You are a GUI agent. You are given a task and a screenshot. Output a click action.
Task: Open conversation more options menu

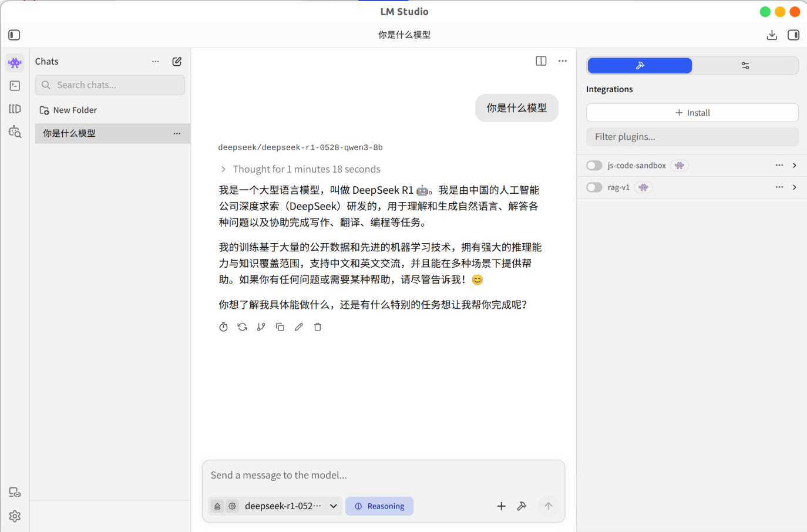tap(563, 61)
